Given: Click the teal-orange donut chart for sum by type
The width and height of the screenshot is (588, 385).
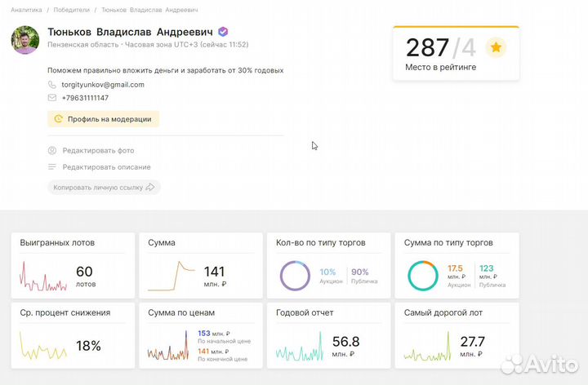Looking at the screenshot, I should [422, 276].
